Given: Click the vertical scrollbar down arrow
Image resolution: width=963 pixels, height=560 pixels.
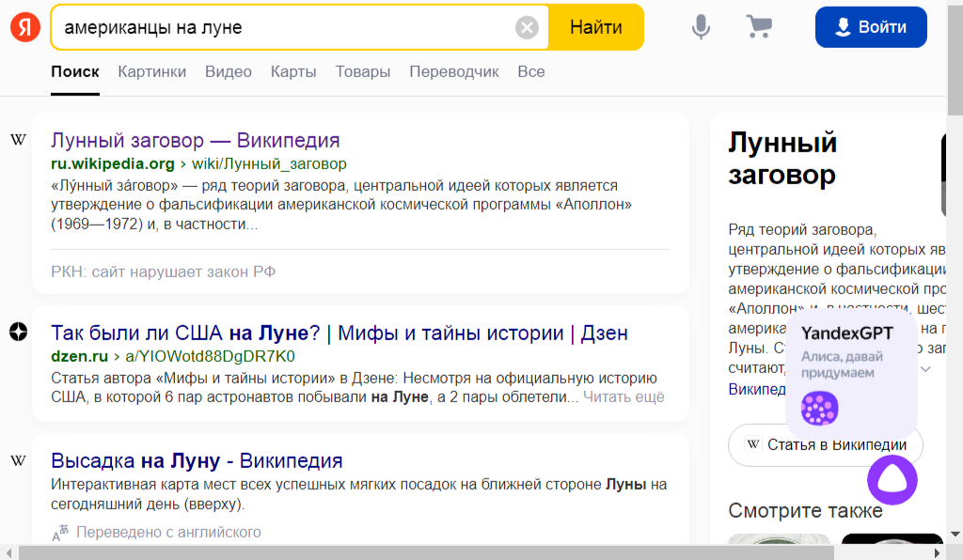Looking at the screenshot, I should pyautogui.click(x=955, y=535).
